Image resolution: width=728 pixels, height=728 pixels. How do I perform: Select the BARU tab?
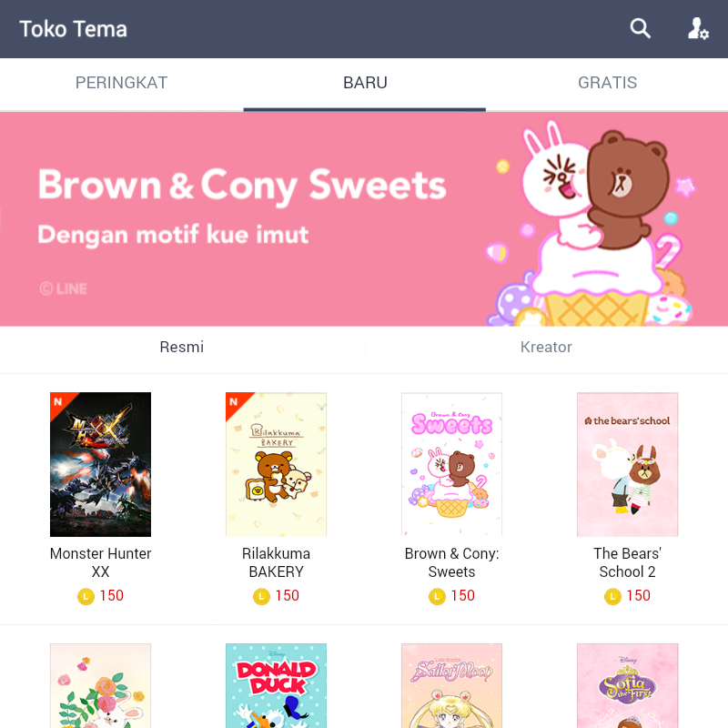pos(365,83)
